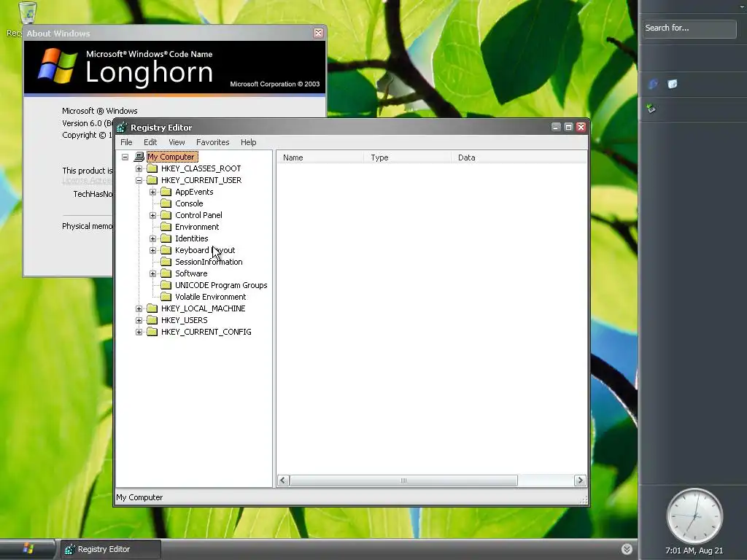747x560 pixels.
Task: Collapse the My Computer root node
Action: point(125,157)
